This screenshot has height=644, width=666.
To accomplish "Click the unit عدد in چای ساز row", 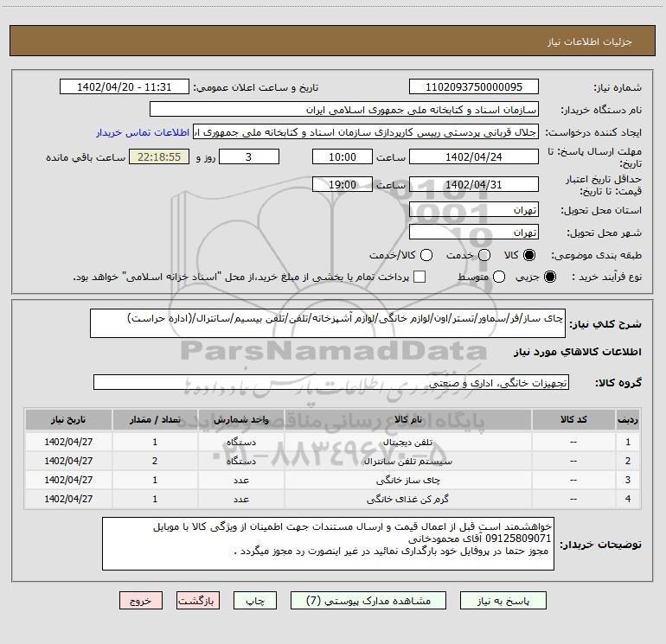I will coord(240,480).
